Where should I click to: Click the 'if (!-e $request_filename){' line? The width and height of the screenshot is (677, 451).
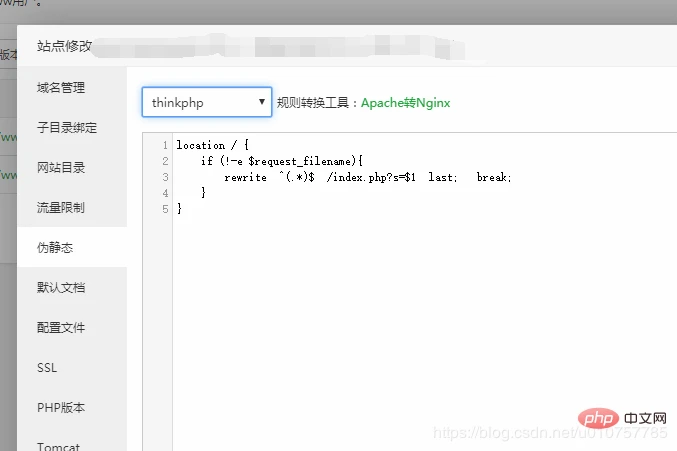tap(282, 161)
